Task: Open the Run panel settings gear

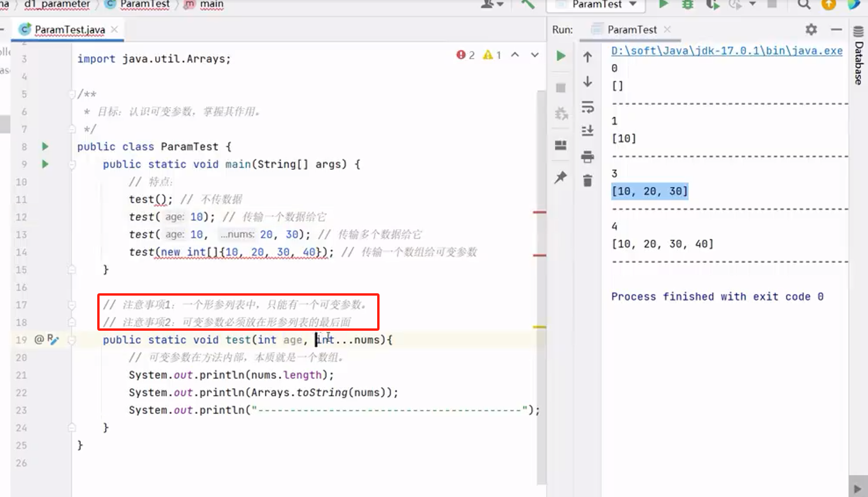Action: coord(811,29)
